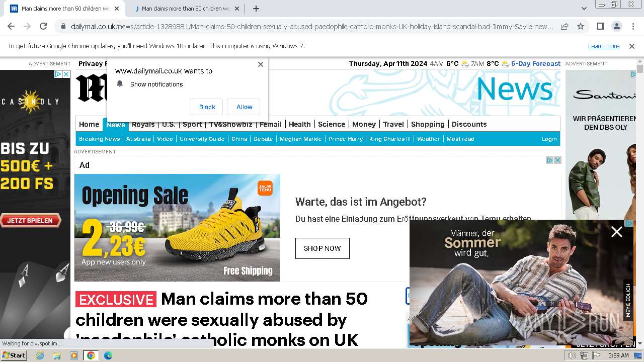644x362 pixels.
Task: View site info via the lock icon
Action: [x=63, y=26]
